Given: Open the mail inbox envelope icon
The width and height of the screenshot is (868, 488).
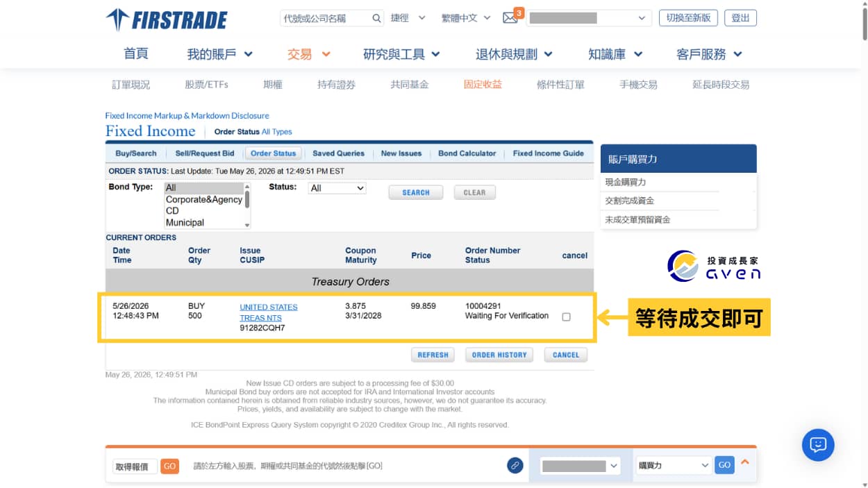Looking at the screenshot, I should (x=510, y=18).
